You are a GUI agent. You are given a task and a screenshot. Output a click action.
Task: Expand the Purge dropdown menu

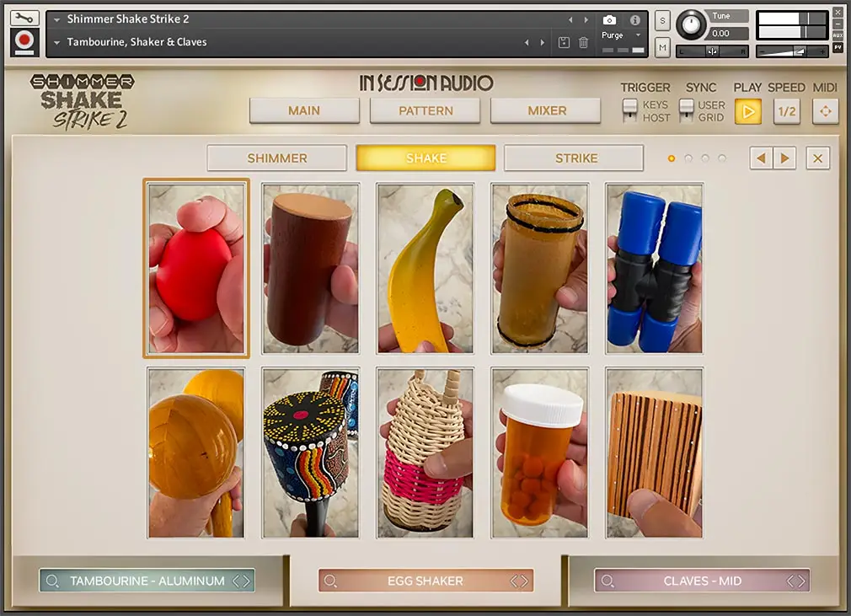[639, 35]
